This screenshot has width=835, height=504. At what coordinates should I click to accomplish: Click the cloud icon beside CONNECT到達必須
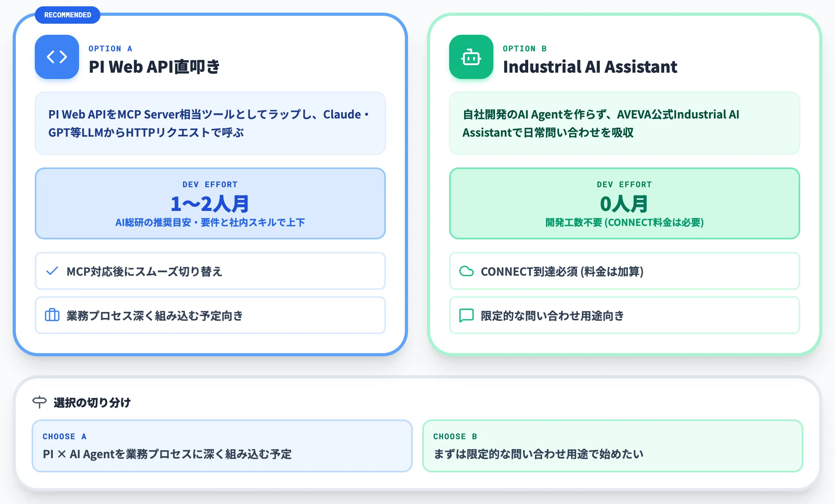467,271
